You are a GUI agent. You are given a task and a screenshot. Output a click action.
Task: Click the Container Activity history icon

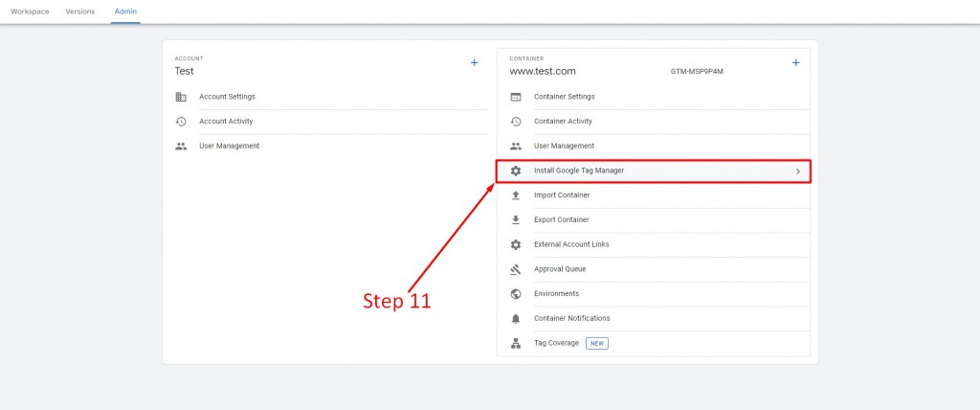(516, 122)
